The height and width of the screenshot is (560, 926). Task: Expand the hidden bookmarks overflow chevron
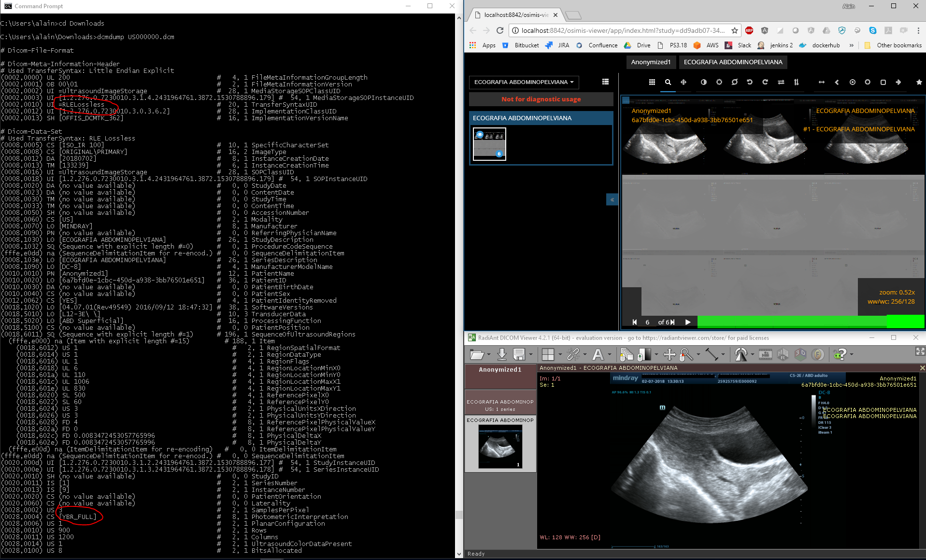pos(851,45)
